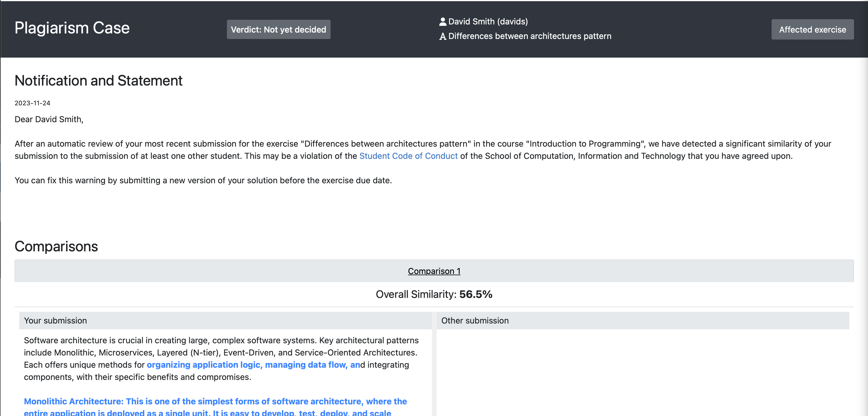Click the divider between submission panels
This screenshot has width=868, height=416.
pos(434,370)
